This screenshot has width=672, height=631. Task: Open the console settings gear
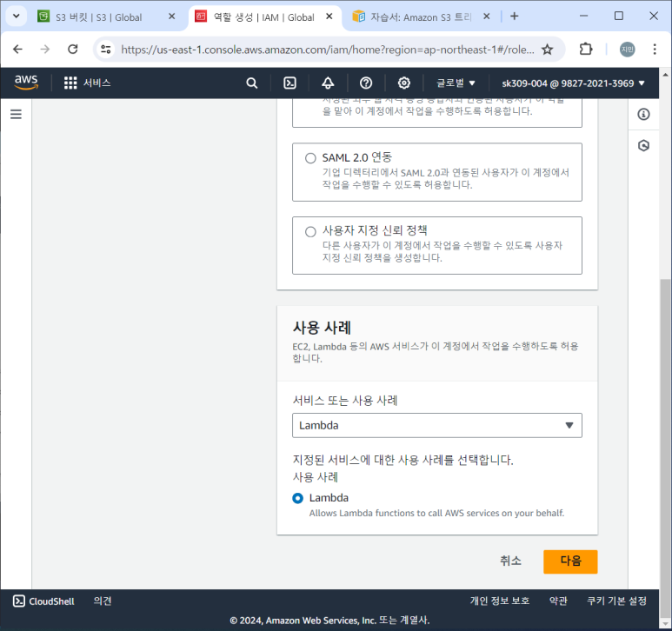(x=404, y=83)
